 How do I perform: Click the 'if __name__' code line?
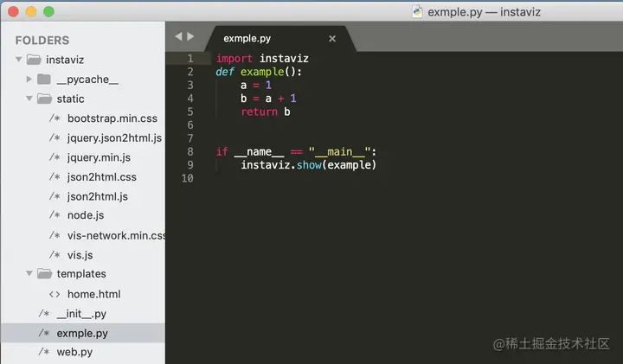pos(296,151)
